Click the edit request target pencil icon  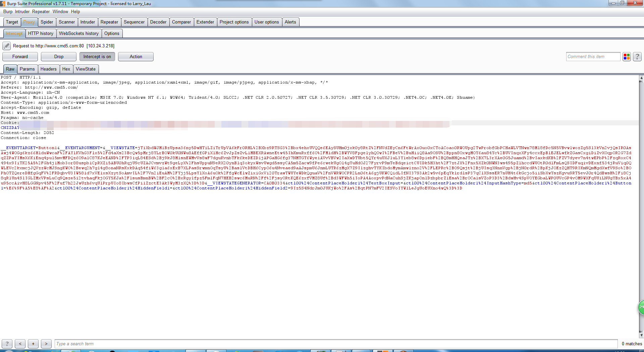coord(6,46)
